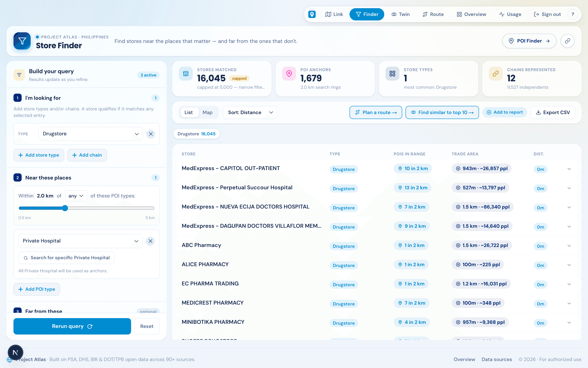588x368 pixels.
Task: Click the 7 in 2 km chip for NUEVA ECIJA
Action: (411, 207)
